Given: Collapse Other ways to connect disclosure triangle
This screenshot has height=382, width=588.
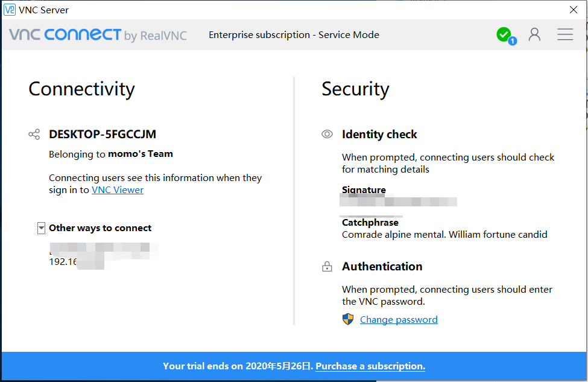Looking at the screenshot, I should coord(41,228).
